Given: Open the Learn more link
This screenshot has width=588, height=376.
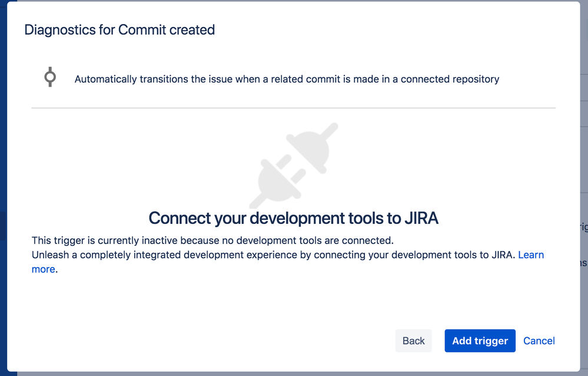Looking at the screenshot, I should coord(531,255).
